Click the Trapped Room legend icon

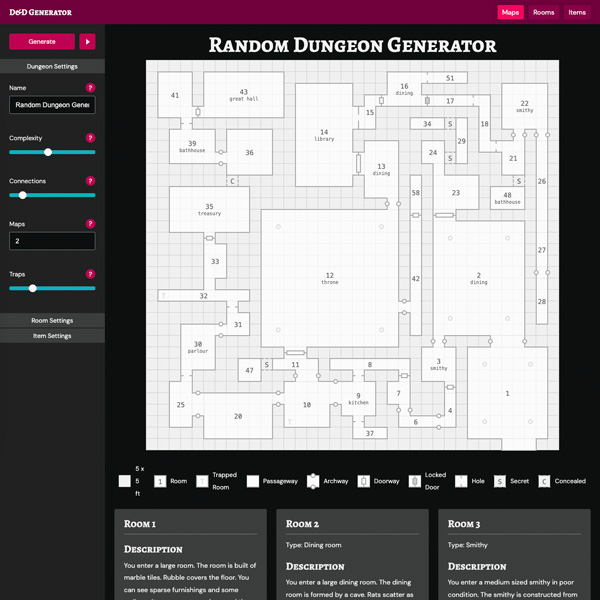tap(202, 481)
